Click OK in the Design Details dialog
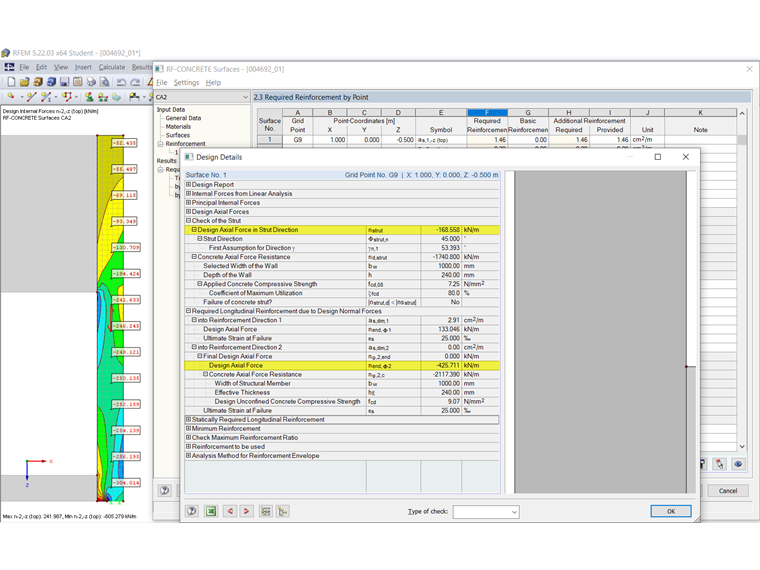Image resolution: width=760 pixels, height=570 pixels. pos(671,511)
